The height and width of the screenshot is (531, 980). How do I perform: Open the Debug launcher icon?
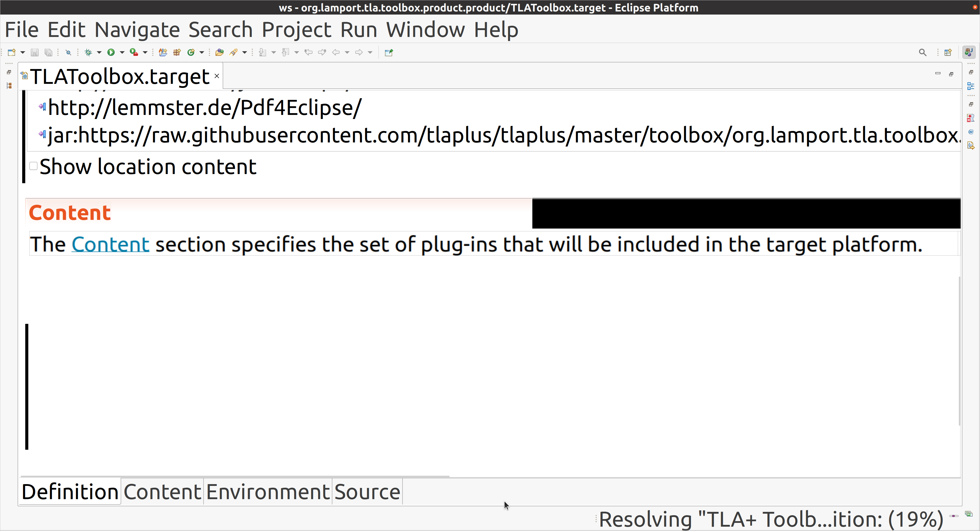pyautogui.click(x=88, y=52)
